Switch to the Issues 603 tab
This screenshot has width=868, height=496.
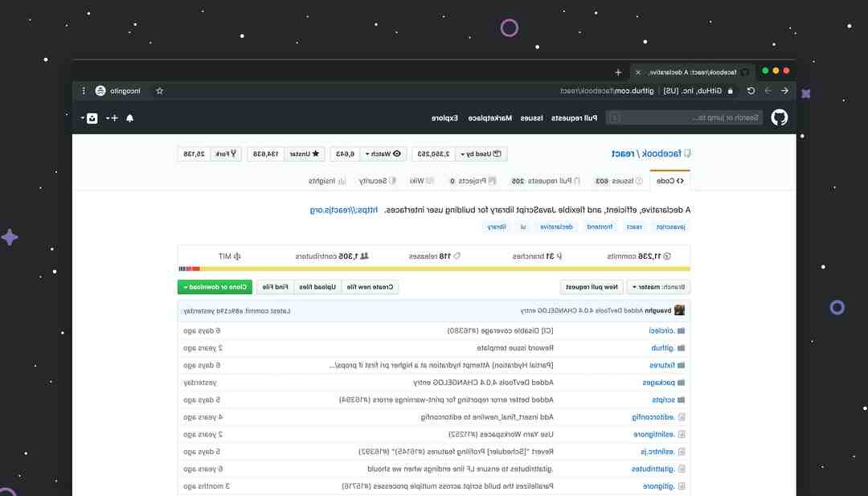619,181
